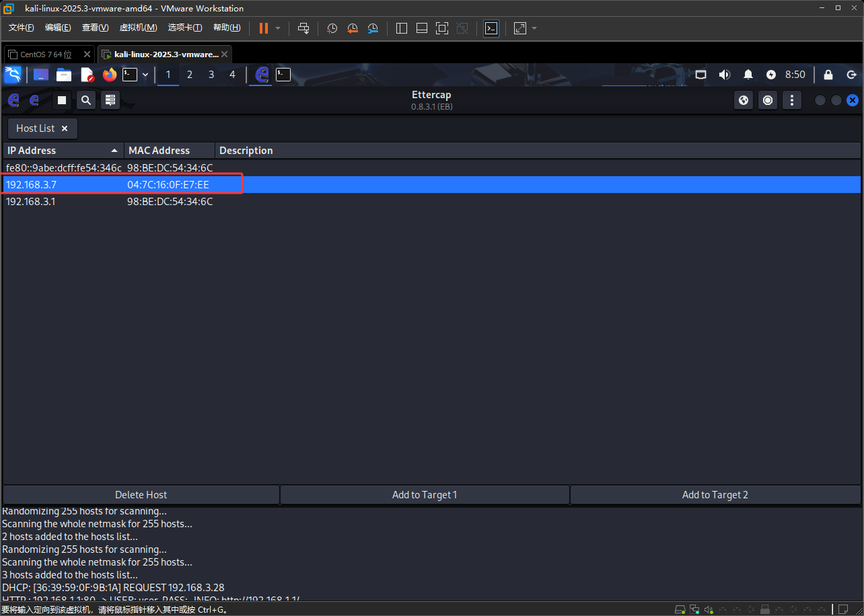The width and height of the screenshot is (864, 616).
Task: Expand the terminal launcher dropdown arrow
Action: pos(145,75)
